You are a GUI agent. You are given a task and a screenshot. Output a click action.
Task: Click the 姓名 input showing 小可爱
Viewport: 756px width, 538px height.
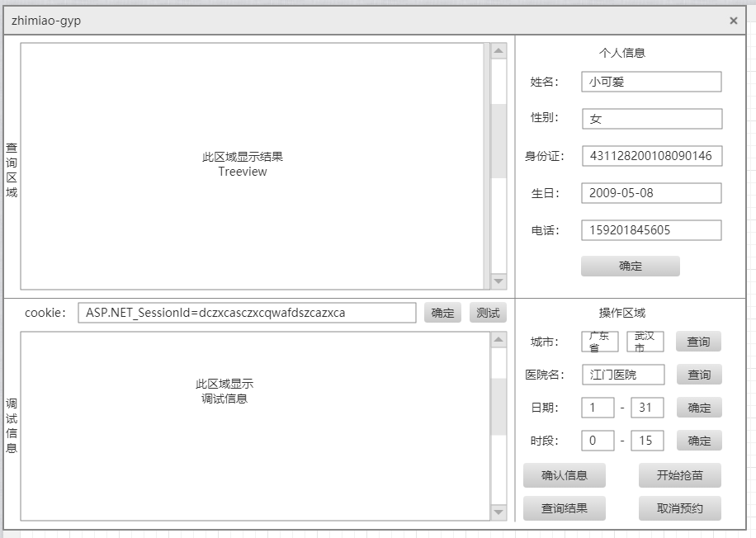pyautogui.click(x=651, y=82)
